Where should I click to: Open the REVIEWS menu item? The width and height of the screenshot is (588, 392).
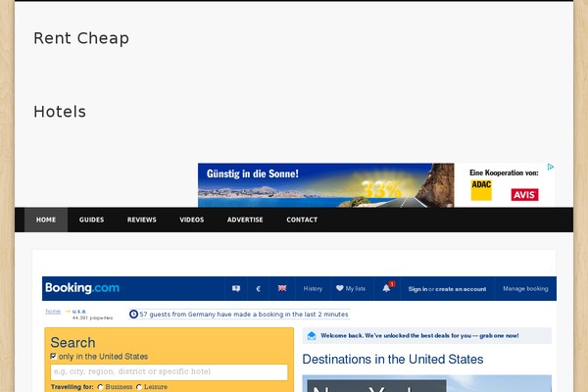point(142,220)
